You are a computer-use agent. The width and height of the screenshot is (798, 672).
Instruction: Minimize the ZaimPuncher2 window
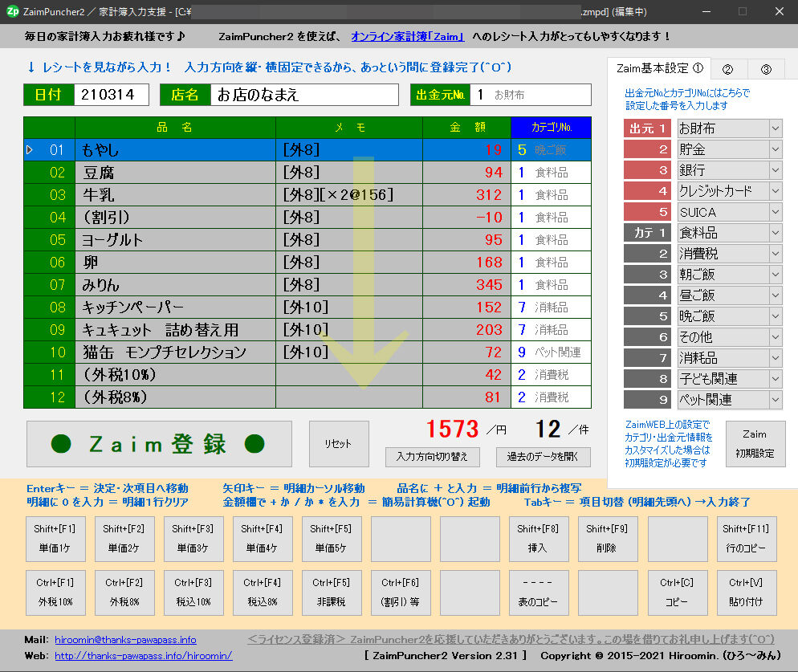click(706, 11)
